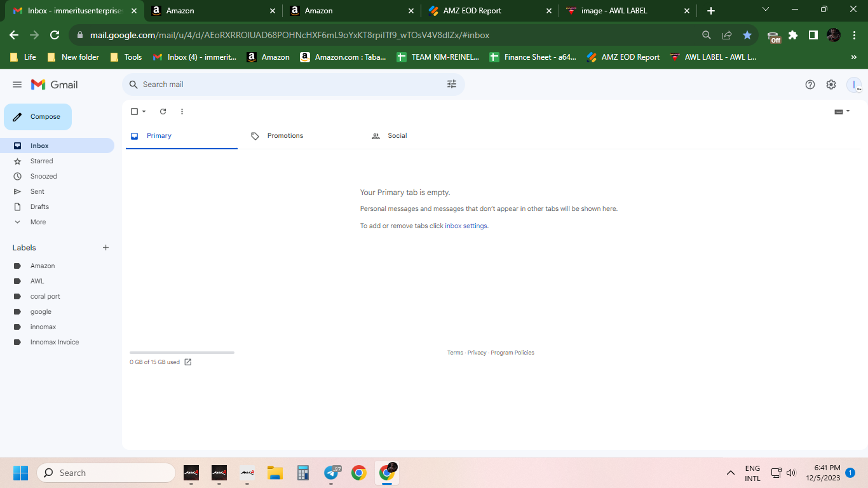868x488 pixels.
Task: Open the select dropdown arrow next to checkbox
Action: pos(144,111)
